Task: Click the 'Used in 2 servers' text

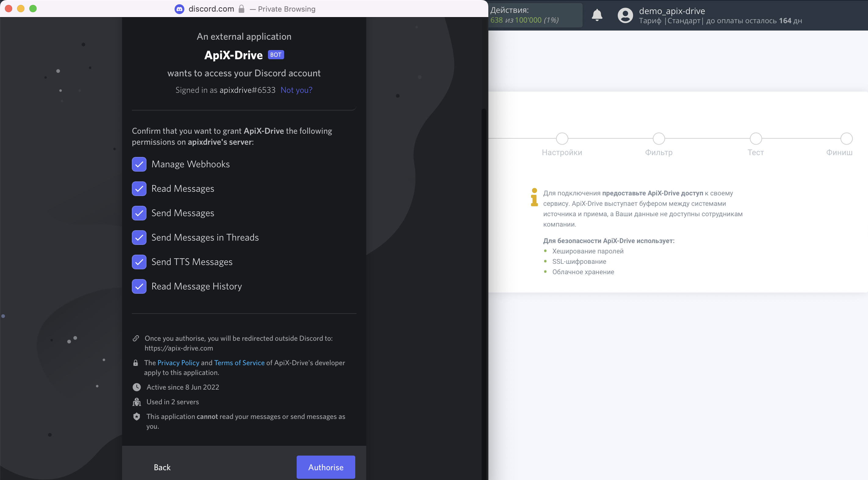Action: (172, 402)
